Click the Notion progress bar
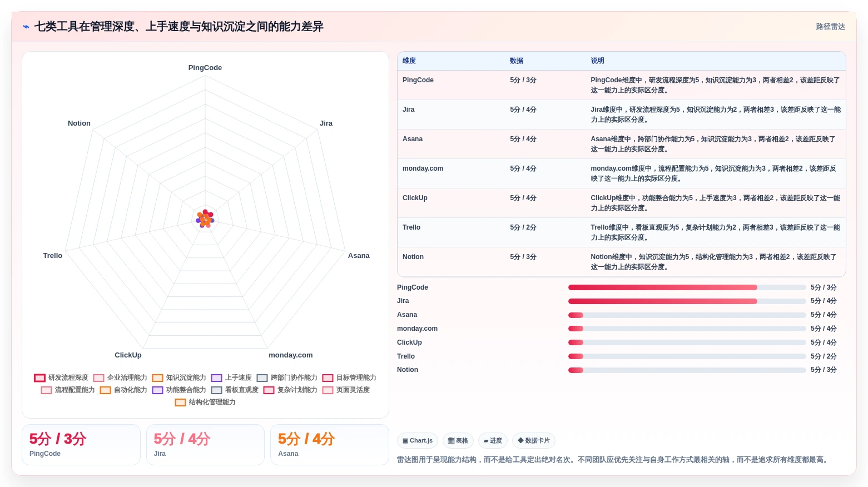Screen dimensions: 868x487 [687, 370]
